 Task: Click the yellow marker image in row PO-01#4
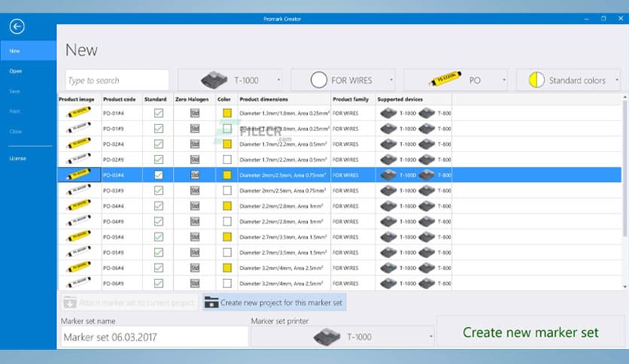pos(78,113)
